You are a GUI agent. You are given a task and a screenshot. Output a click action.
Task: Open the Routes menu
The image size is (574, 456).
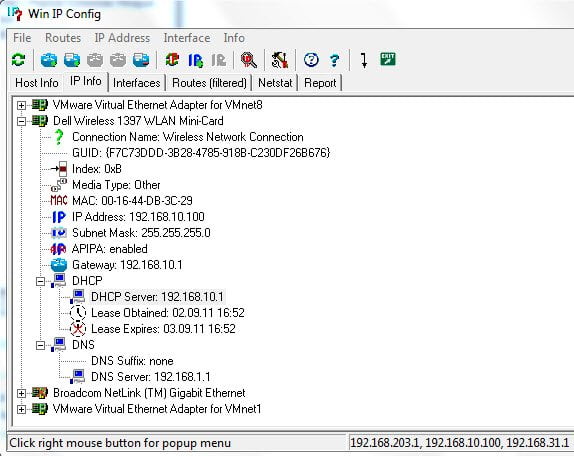(63, 38)
